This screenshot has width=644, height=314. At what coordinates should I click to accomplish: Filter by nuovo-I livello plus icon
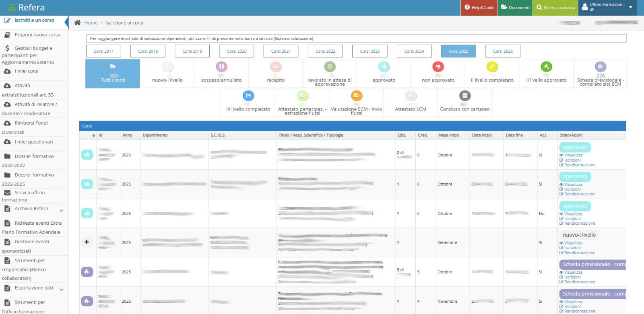pos(167,67)
